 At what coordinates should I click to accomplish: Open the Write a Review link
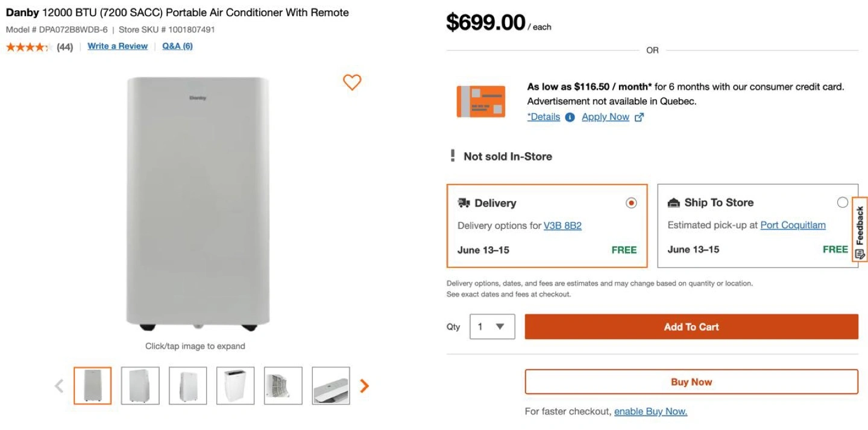pos(118,46)
